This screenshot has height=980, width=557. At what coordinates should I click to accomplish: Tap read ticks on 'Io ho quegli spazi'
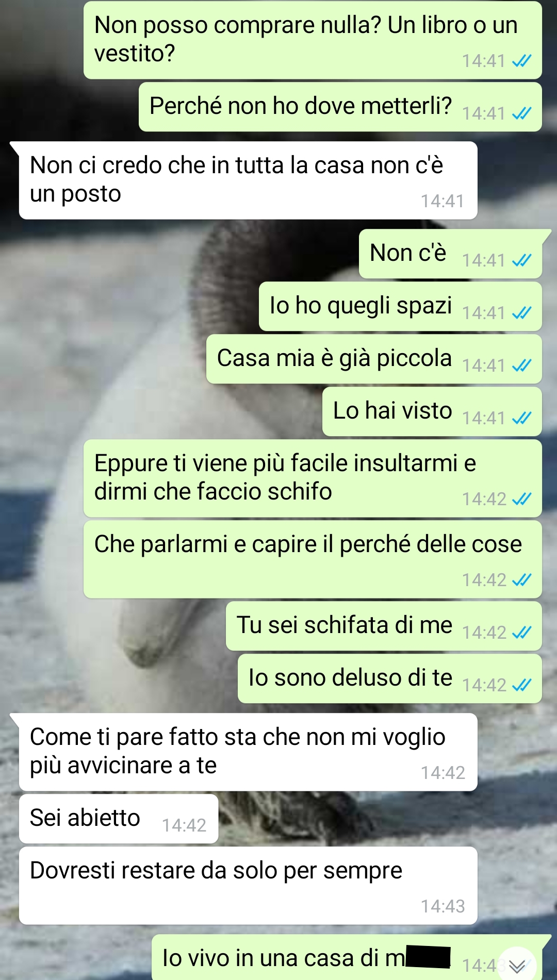point(521,313)
